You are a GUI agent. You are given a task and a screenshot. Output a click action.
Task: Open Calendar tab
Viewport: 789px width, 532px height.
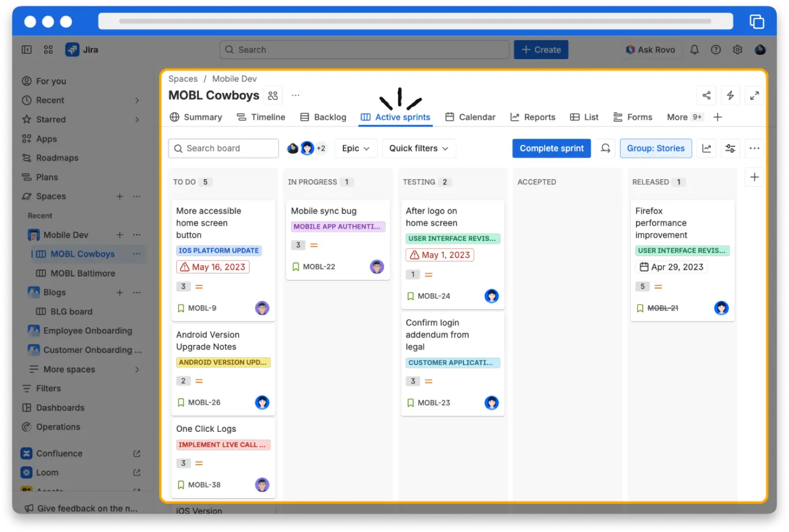click(470, 117)
